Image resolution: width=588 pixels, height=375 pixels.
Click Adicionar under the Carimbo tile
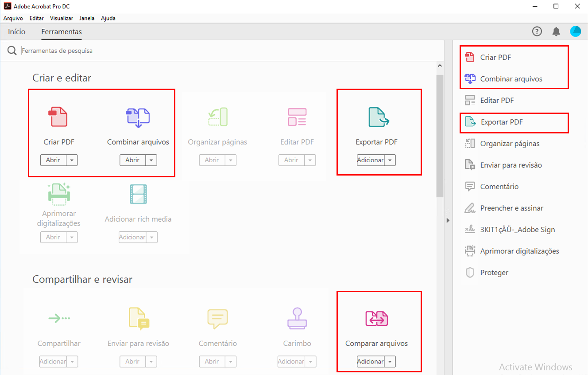[x=291, y=362]
